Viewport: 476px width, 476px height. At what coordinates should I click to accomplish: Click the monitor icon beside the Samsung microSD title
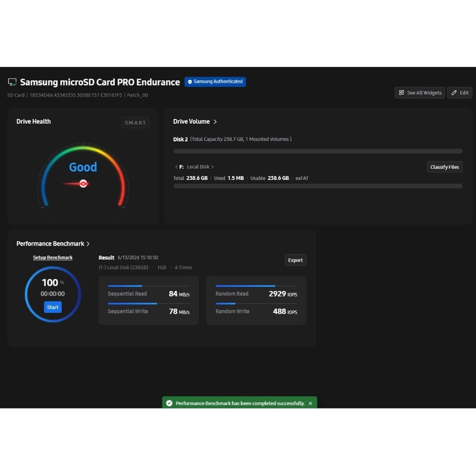pyautogui.click(x=12, y=82)
